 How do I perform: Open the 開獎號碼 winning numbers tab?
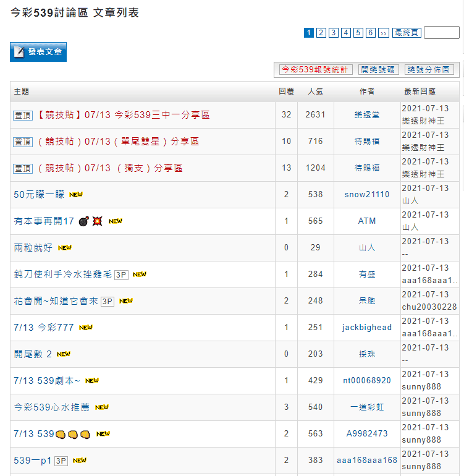pyautogui.click(x=378, y=69)
